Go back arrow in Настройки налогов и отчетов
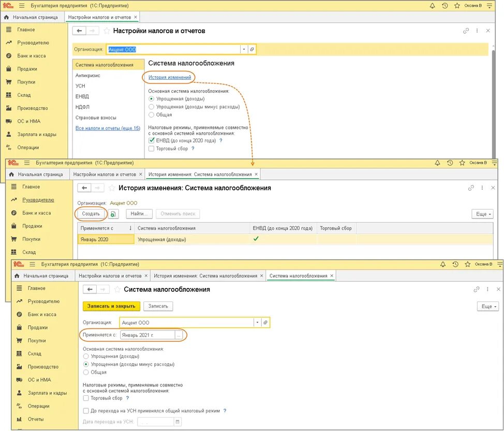 coord(79,31)
